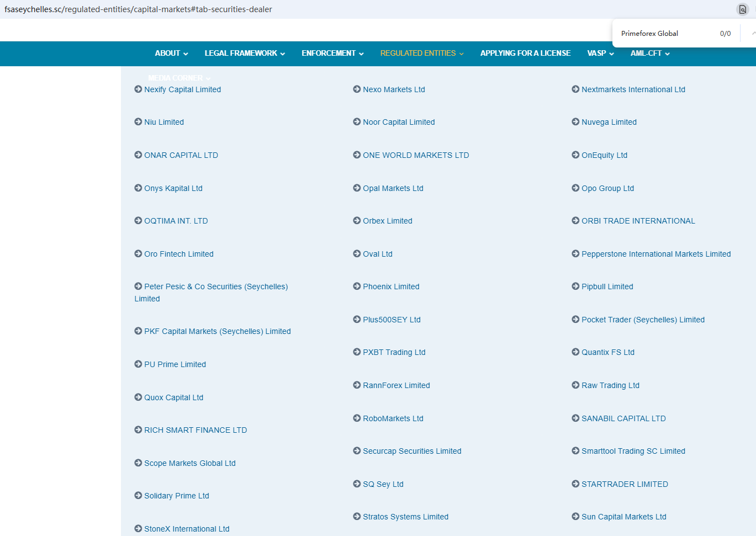The height and width of the screenshot is (536, 756).
Task: Open the Sun Capital Markets Ltd link
Action: point(623,517)
